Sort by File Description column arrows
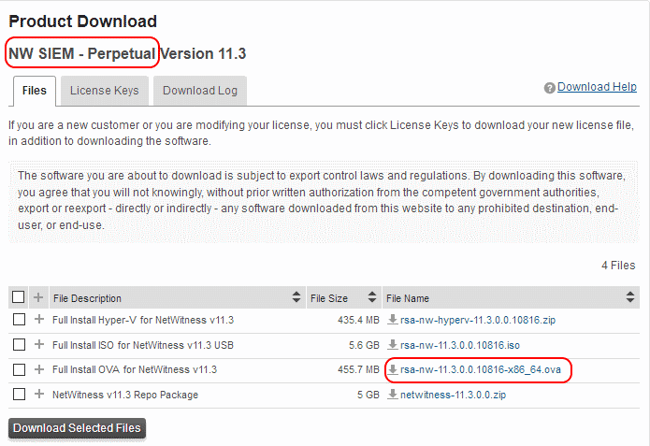The image size is (650, 446). 296,297
